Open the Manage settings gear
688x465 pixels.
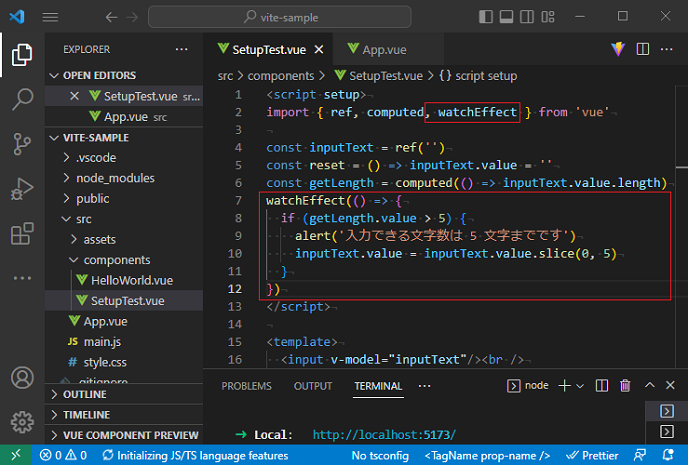(22, 422)
